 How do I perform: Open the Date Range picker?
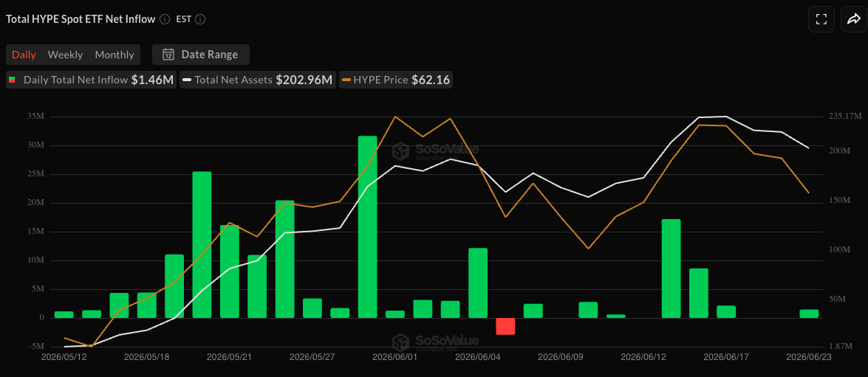pyautogui.click(x=201, y=55)
